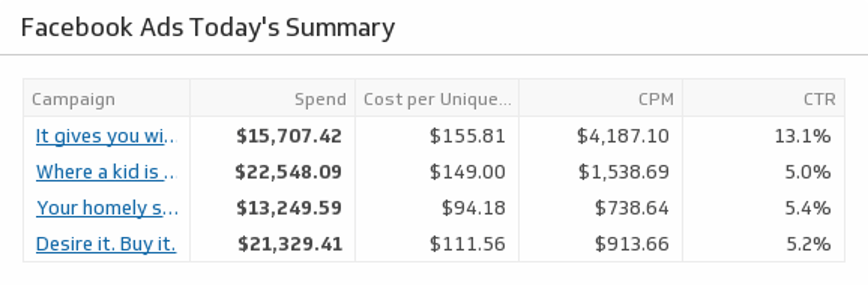The height and width of the screenshot is (285, 868).
Task: Click the $111.56 cost value
Action: [467, 244]
